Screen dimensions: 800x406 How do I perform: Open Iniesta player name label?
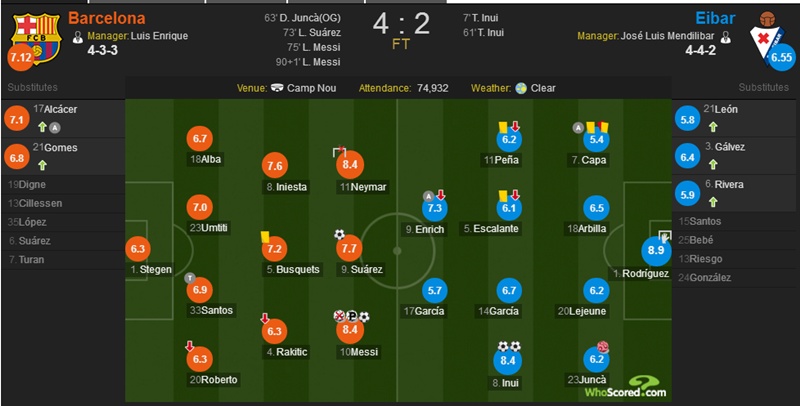point(287,187)
